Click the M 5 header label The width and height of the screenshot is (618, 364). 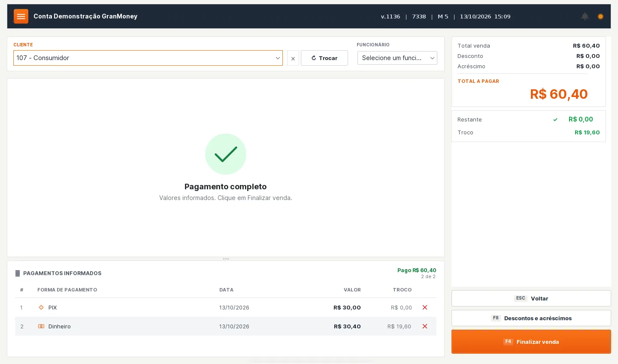coord(443,17)
